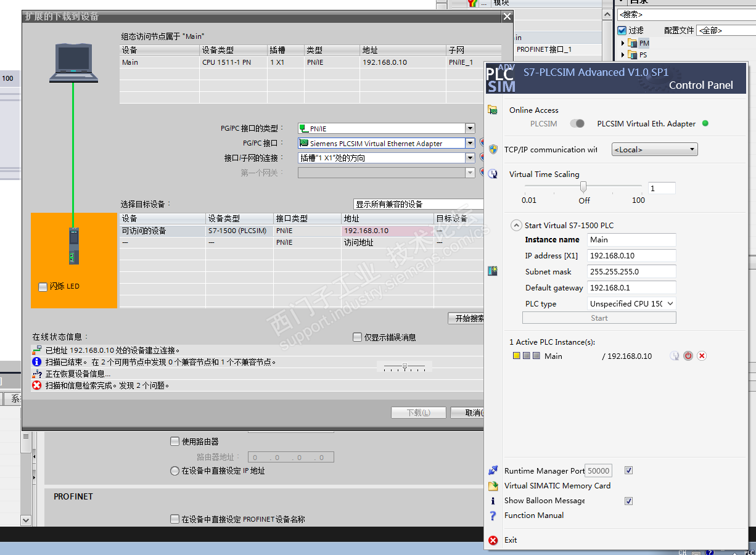Check 在设备中直接设定 PROFINET设备名称 checkbox
The width and height of the screenshot is (756, 555).
click(175, 519)
